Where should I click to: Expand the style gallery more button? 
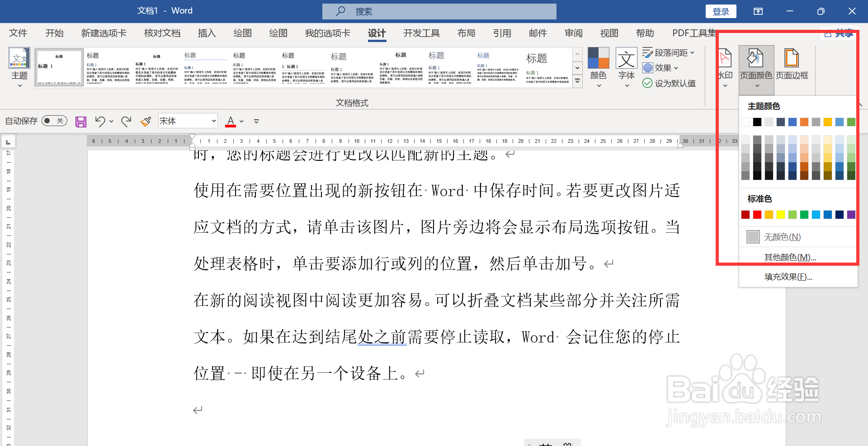[x=577, y=81]
